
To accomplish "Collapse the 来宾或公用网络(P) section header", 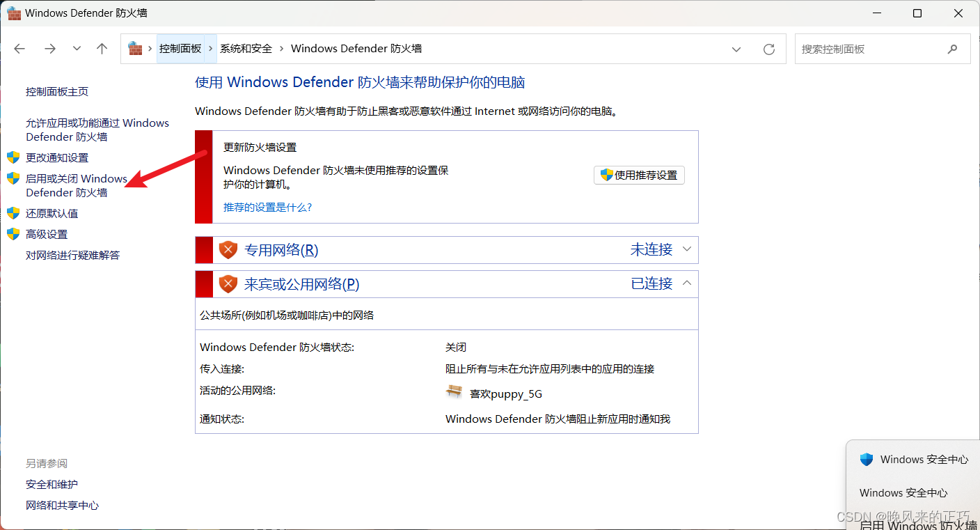I will click(x=447, y=284).
